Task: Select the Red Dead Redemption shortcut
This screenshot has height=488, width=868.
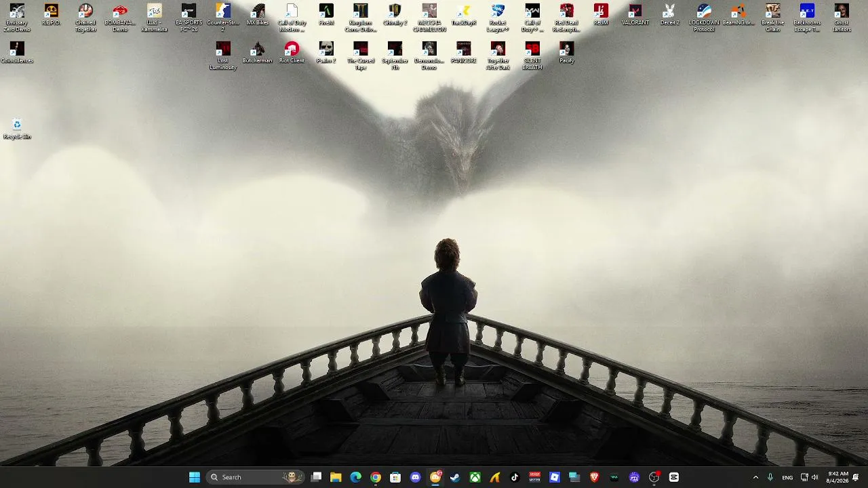Action: (567, 18)
